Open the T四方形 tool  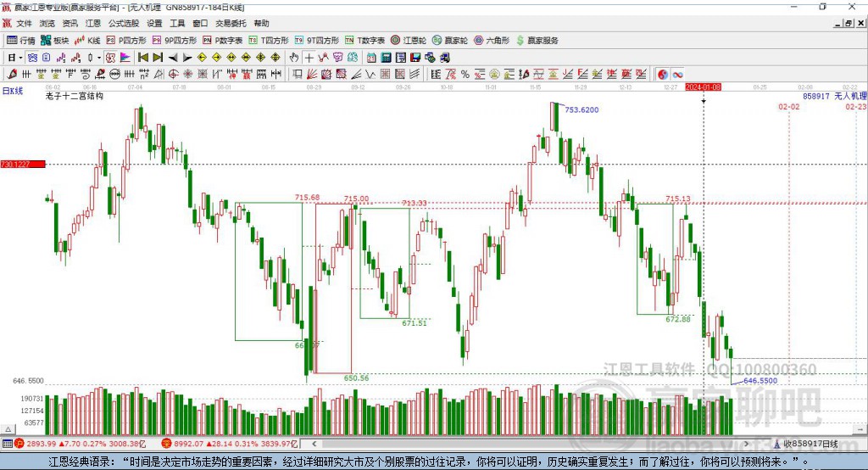pos(269,41)
